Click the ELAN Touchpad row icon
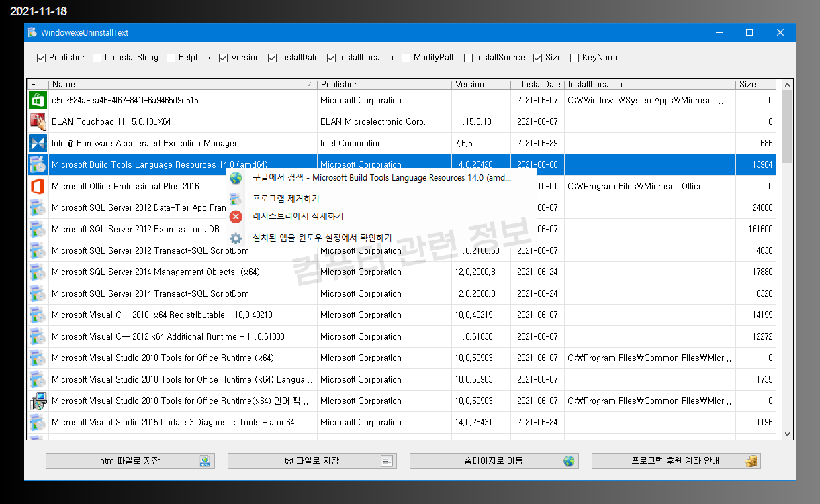The image size is (820, 504). coord(38,122)
